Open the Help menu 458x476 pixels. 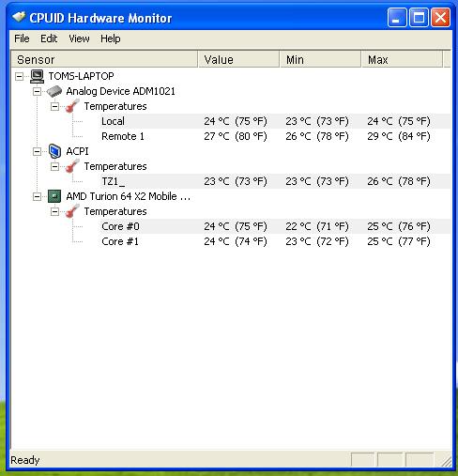click(111, 38)
